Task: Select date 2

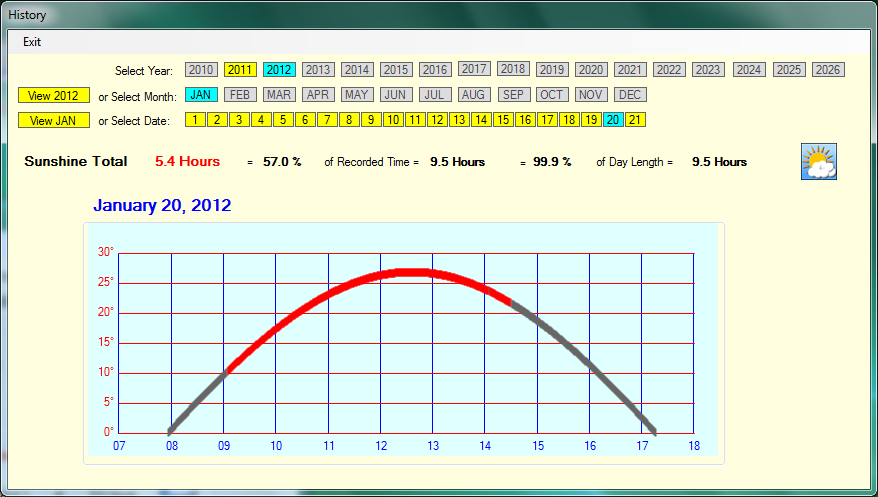Action: pyautogui.click(x=217, y=120)
